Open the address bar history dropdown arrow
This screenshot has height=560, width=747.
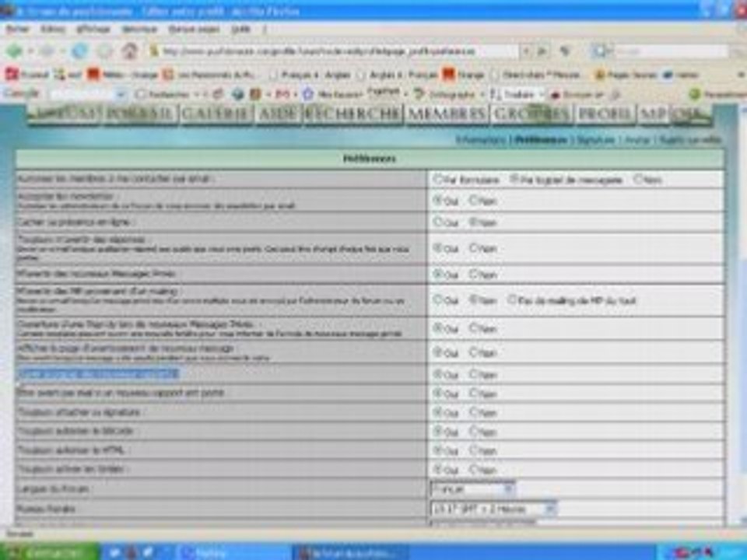(526, 51)
